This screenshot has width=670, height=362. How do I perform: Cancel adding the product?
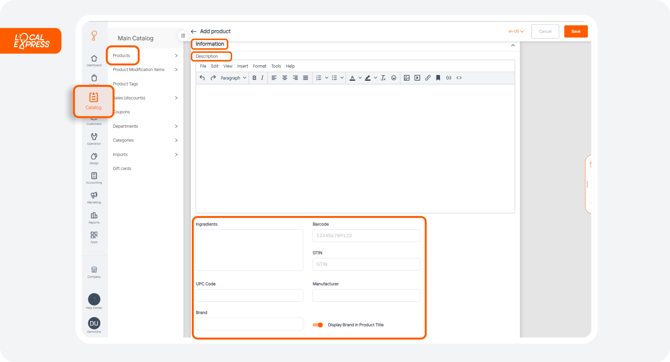[545, 31]
